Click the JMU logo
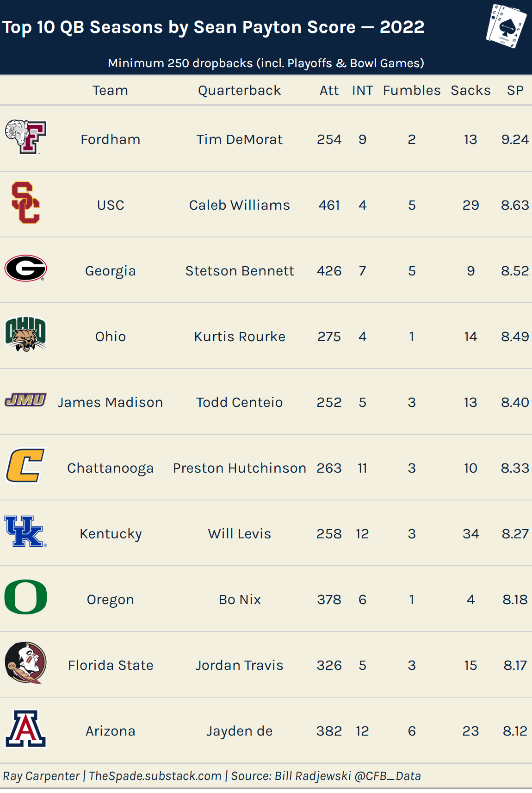Viewport: 532px width, 793px height. click(x=25, y=400)
